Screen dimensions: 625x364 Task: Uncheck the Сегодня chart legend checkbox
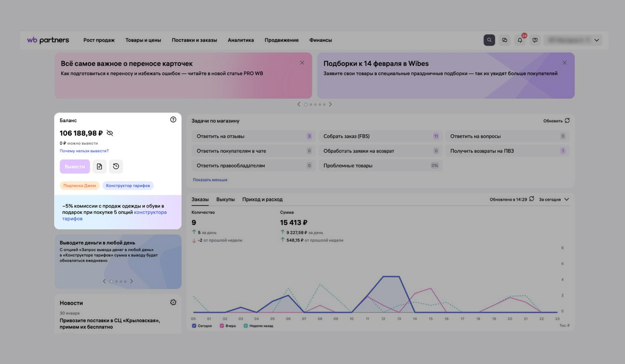coord(194,325)
